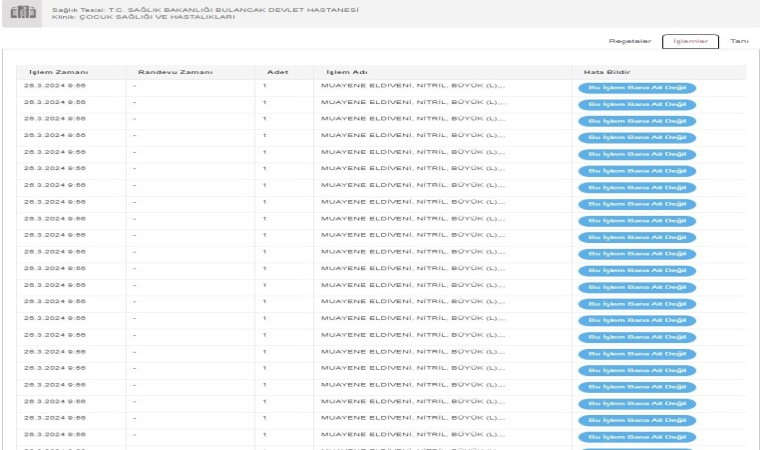Click the Adet value in the first row
760x450 pixels.
pos(265,87)
